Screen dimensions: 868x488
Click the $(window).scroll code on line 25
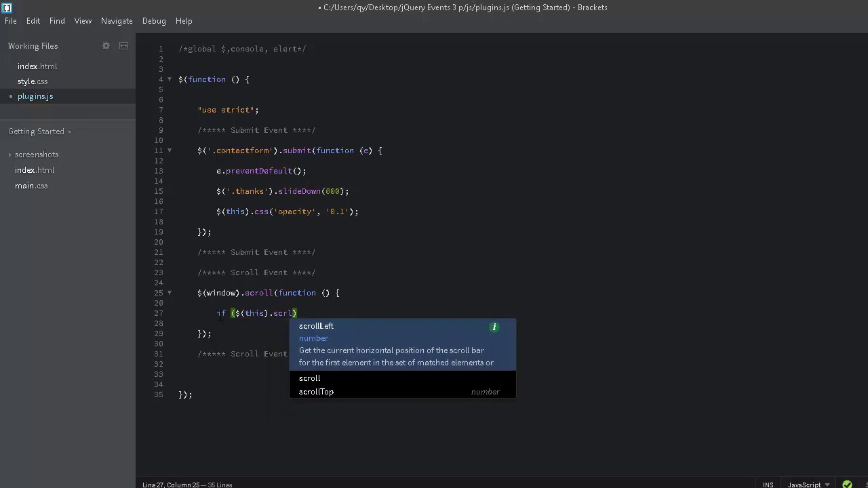tap(269, 293)
